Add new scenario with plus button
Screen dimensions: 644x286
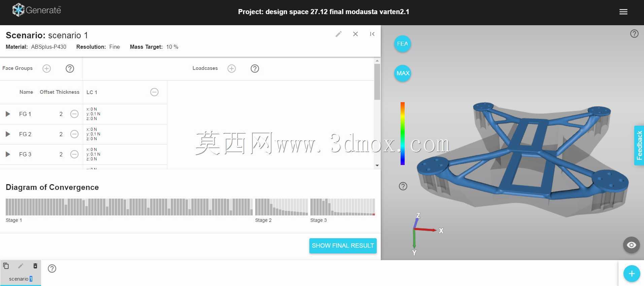coord(632,274)
